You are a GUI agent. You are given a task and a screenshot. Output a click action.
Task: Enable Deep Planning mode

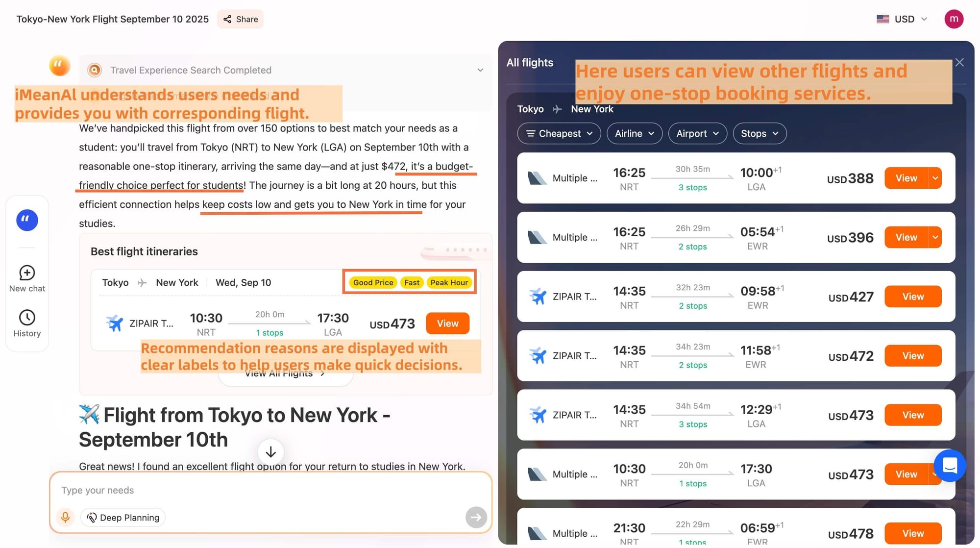pyautogui.click(x=122, y=517)
